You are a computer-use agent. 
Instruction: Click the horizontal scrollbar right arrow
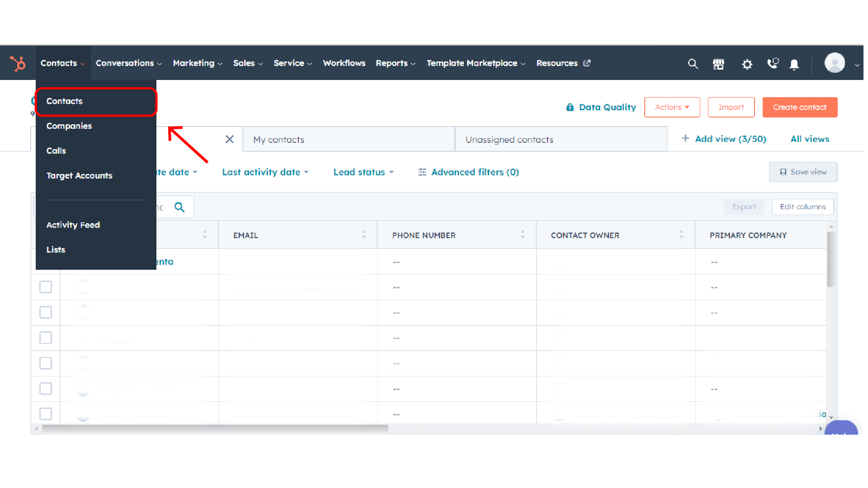821,428
